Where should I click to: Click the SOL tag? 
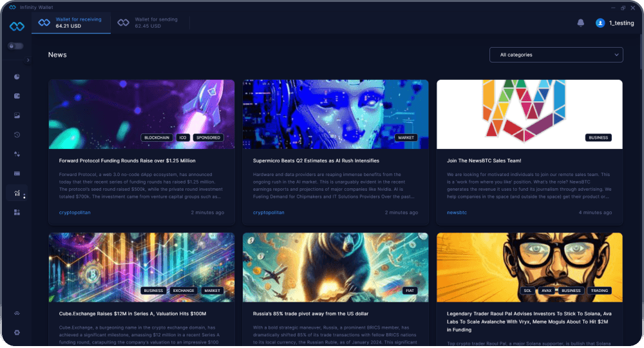point(527,291)
